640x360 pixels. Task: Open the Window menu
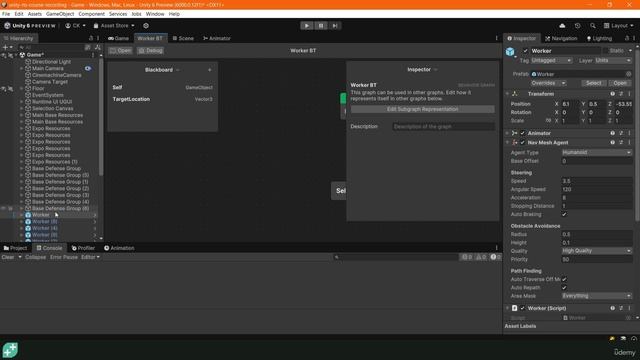[x=155, y=14]
